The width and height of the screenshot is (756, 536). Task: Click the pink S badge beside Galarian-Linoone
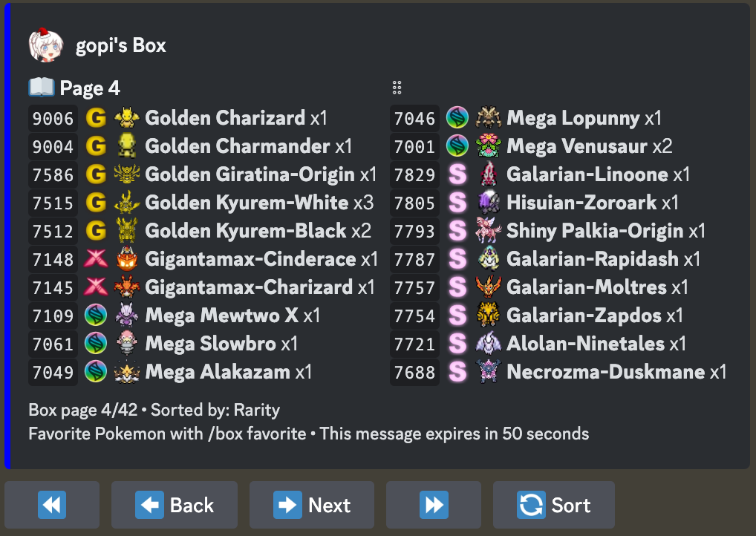click(457, 174)
